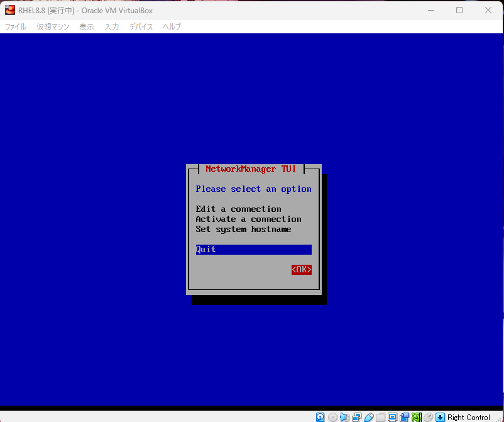Click the Right Control host key label
Viewport: 504px width, 422px height.
[x=469, y=417]
